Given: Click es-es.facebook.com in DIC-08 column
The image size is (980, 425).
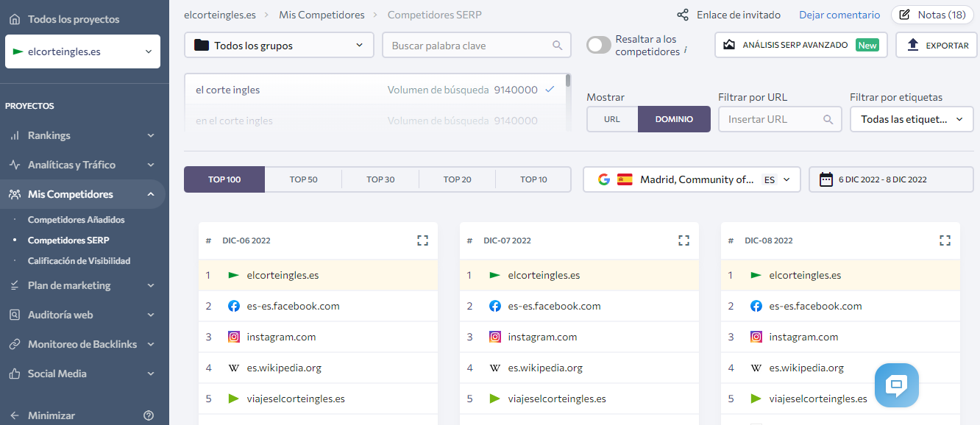Looking at the screenshot, I should click(815, 306).
